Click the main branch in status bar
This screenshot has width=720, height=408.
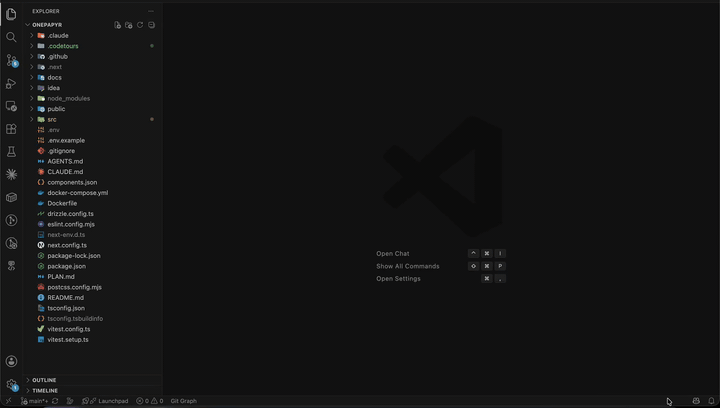point(35,401)
